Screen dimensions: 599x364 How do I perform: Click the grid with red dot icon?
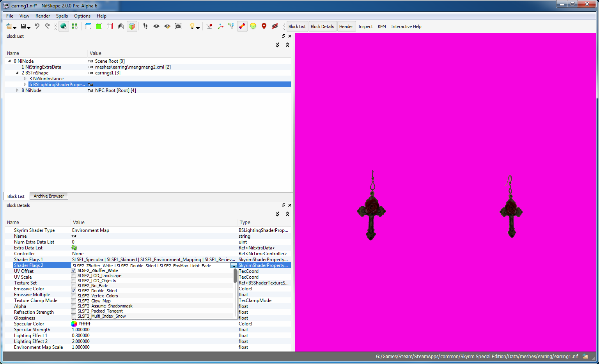click(209, 26)
